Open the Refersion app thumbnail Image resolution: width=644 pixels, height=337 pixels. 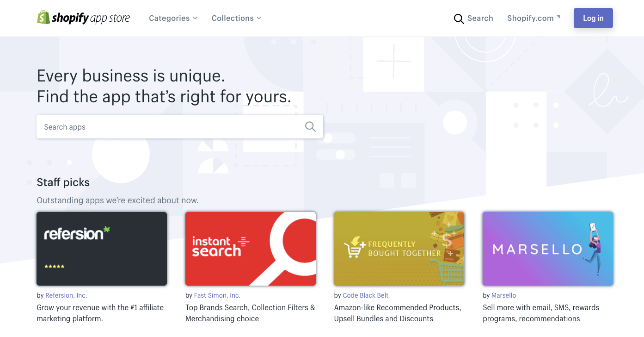102,249
